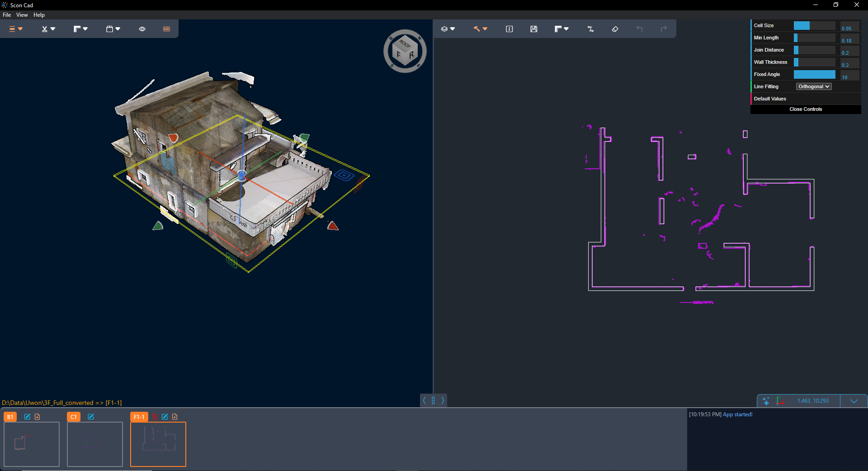Expand the layers dropdown in 2D toolbar
This screenshot has height=471, width=868.
(448, 29)
